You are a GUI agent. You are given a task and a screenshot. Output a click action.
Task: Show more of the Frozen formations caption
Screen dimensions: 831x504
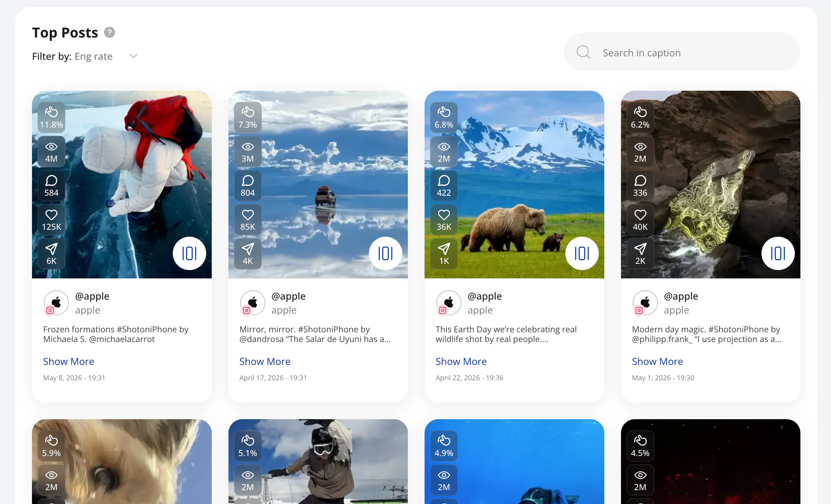tap(68, 361)
